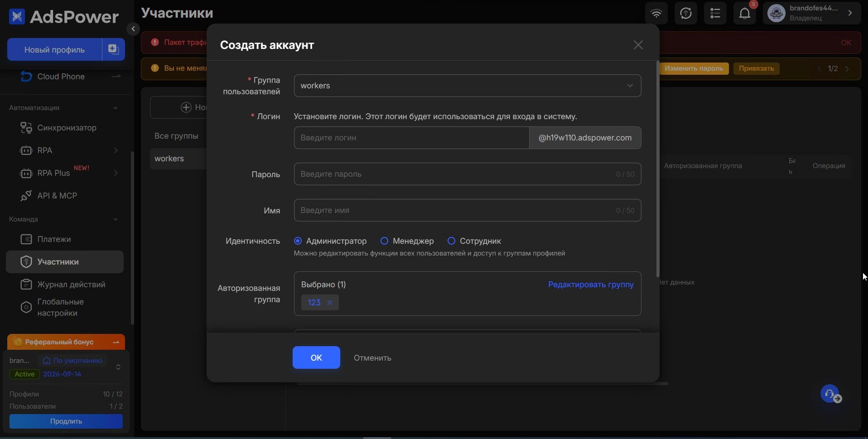Click the batch-create icon beside Новый профиль
The image size is (868, 439).
113,49
